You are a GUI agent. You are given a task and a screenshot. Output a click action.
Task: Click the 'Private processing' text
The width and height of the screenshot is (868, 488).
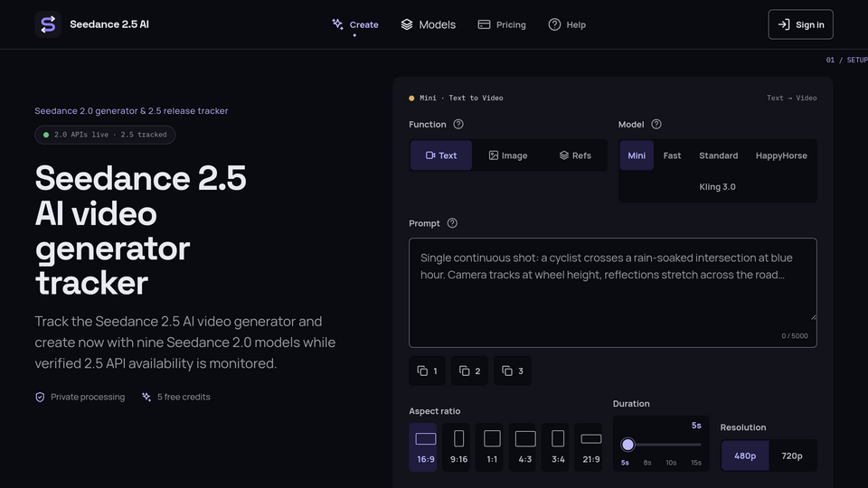click(88, 397)
